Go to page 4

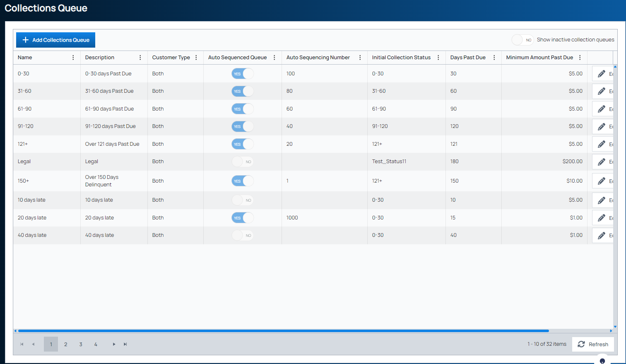(96, 344)
